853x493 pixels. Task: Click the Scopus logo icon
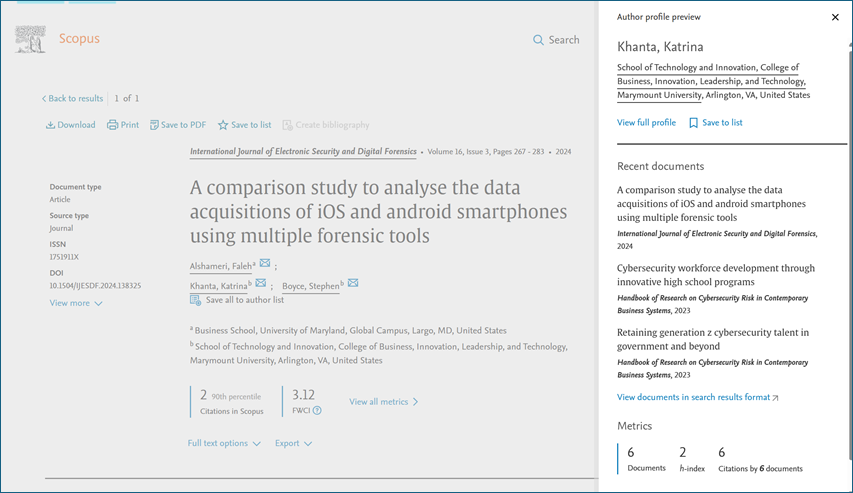(30, 39)
